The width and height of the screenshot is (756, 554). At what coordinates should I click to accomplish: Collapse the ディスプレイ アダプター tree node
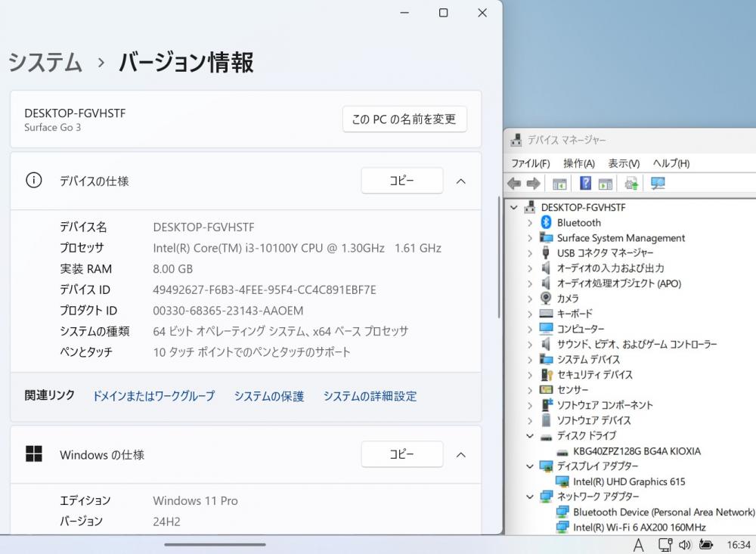530,466
